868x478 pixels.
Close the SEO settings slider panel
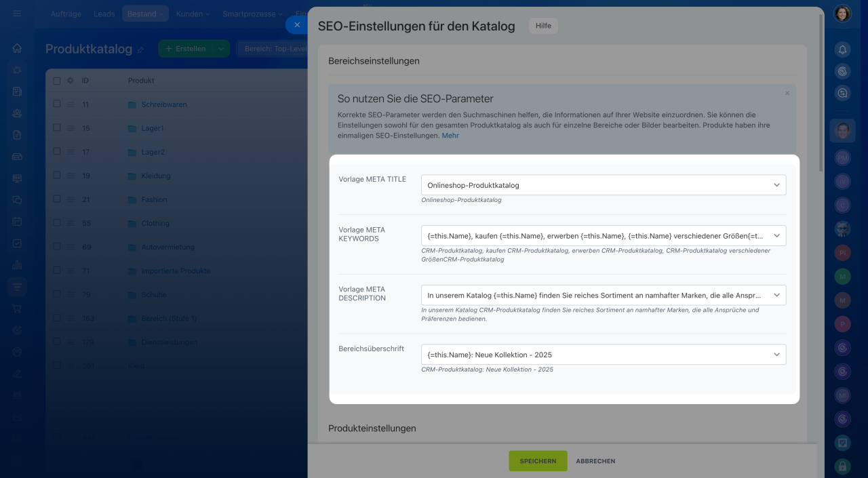(296, 25)
